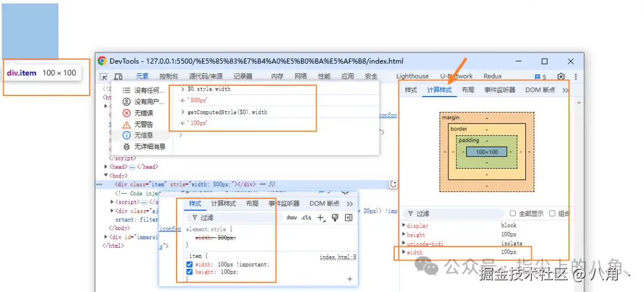The width and height of the screenshot is (644, 292).
Task: Open the 网络 panel tab
Action: [x=301, y=76]
